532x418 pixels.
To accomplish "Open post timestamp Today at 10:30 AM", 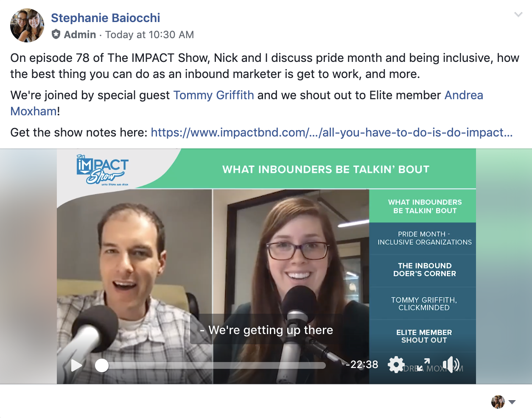I will [149, 35].
